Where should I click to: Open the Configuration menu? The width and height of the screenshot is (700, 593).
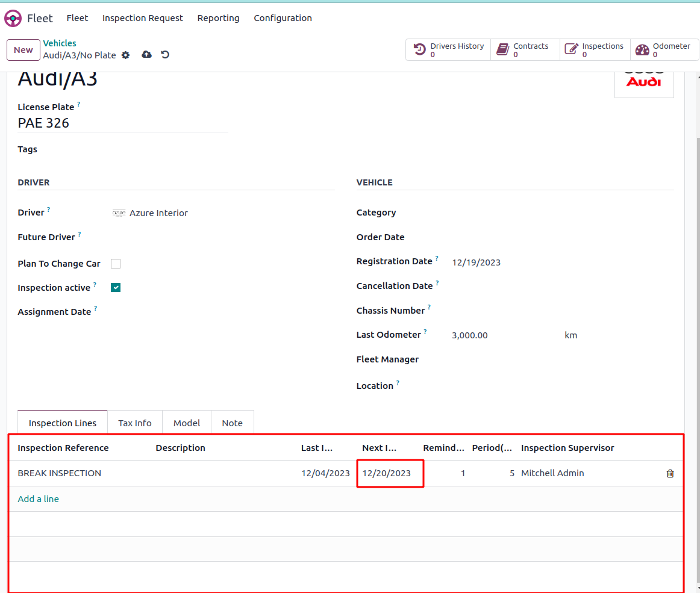coord(283,18)
